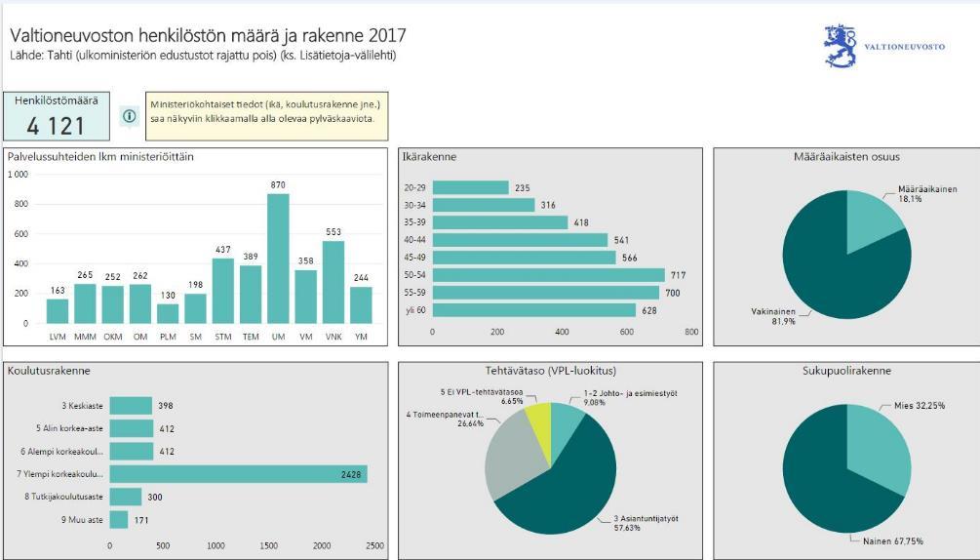Click the Ikärakenne chart heading
Image resolution: width=980 pixels, height=560 pixels.
tap(429, 157)
